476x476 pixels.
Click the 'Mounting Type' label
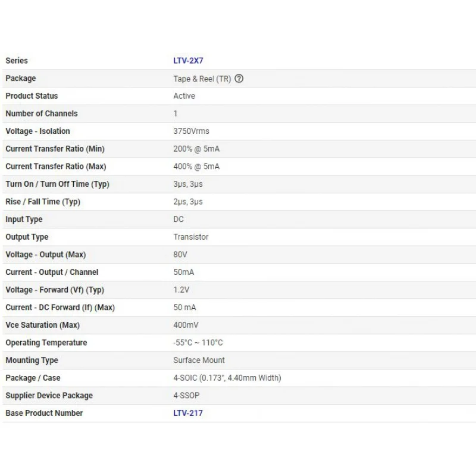32,361
